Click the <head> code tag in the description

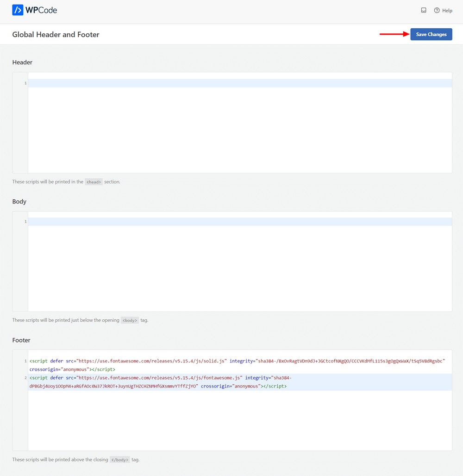94,182
